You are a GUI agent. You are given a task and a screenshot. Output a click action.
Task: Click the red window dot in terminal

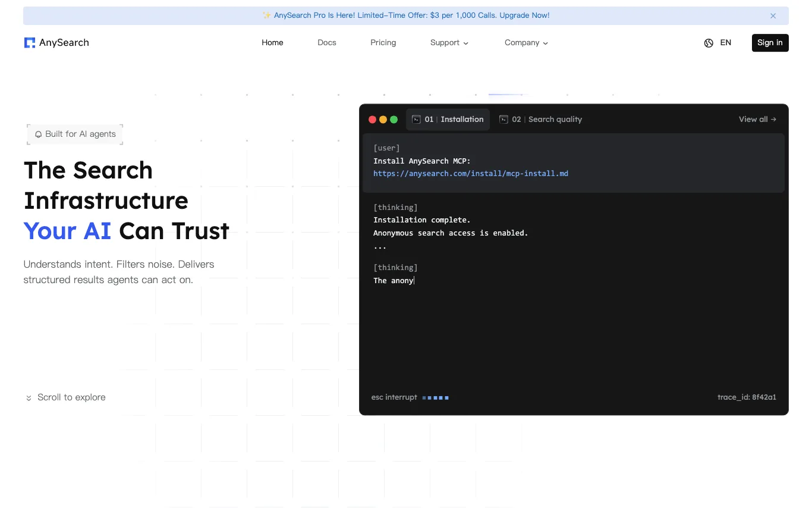click(x=373, y=120)
